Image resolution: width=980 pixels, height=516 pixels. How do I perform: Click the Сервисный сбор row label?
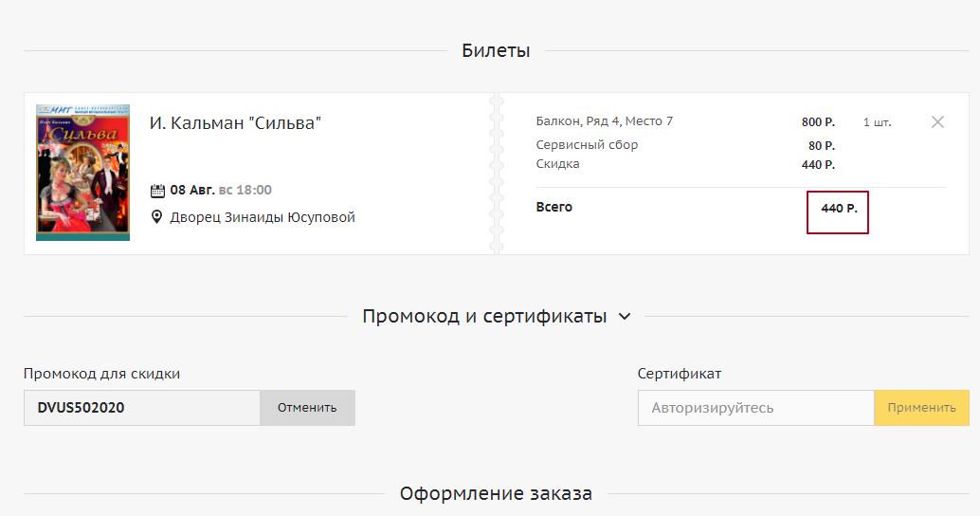pos(587,145)
